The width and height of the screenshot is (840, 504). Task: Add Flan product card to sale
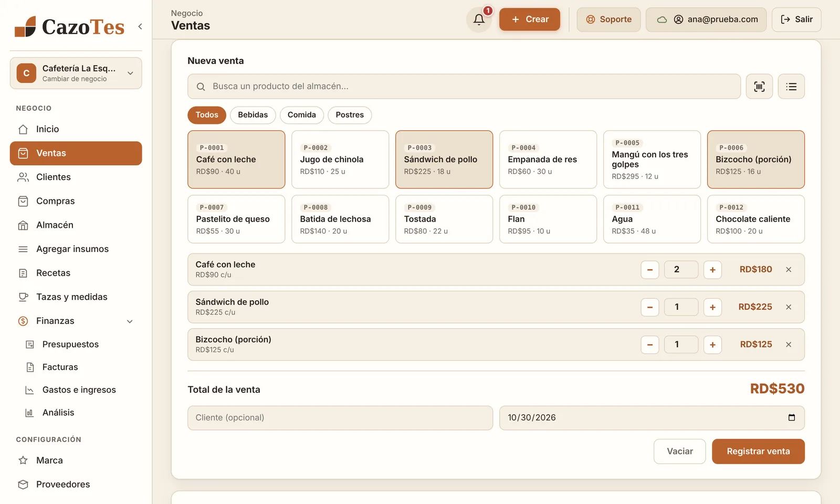coord(548,219)
